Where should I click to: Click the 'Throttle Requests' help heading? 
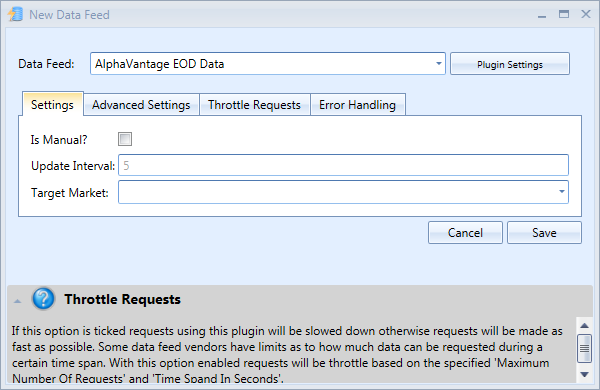click(122, 299)
